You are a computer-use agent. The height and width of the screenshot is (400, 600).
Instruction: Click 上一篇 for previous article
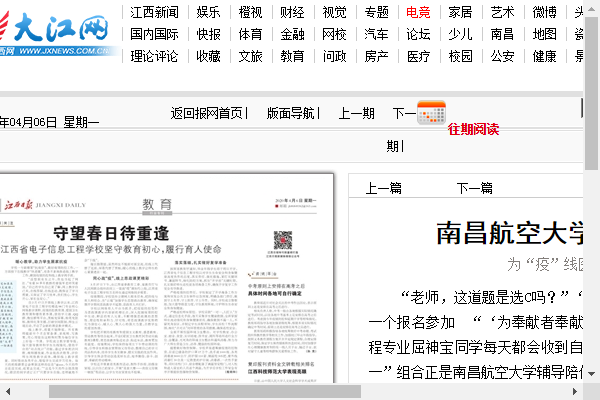tap(383, 187)
